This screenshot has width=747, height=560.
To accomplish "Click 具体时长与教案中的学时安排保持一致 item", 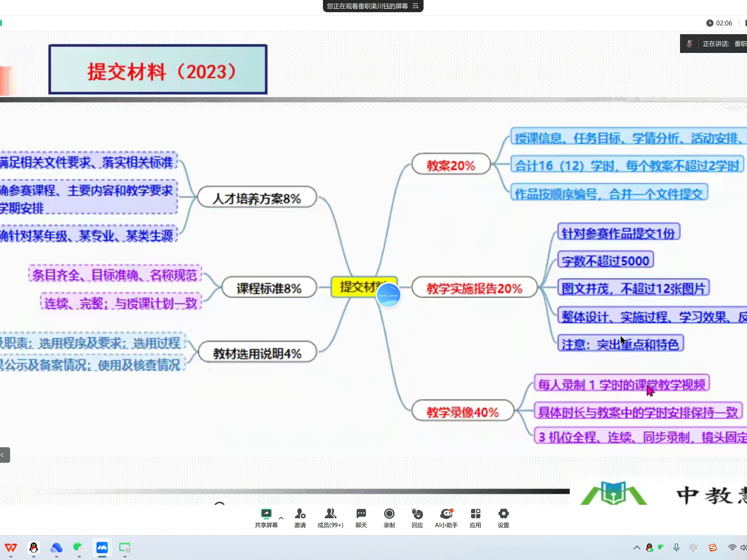I will (638, 411).
